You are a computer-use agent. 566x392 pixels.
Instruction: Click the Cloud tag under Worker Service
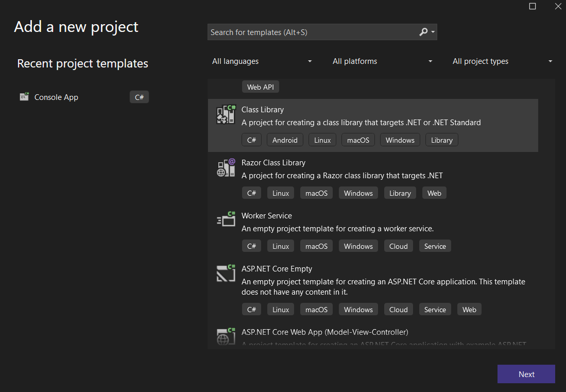[x=398, y=246]
